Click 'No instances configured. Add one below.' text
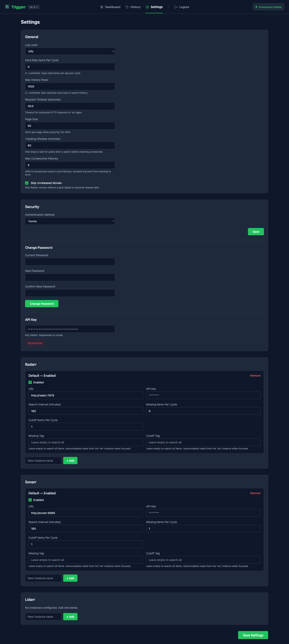Image resolution: width=289 pixels, height=644 pixels. pyautogui.click(x=52, y=607)
